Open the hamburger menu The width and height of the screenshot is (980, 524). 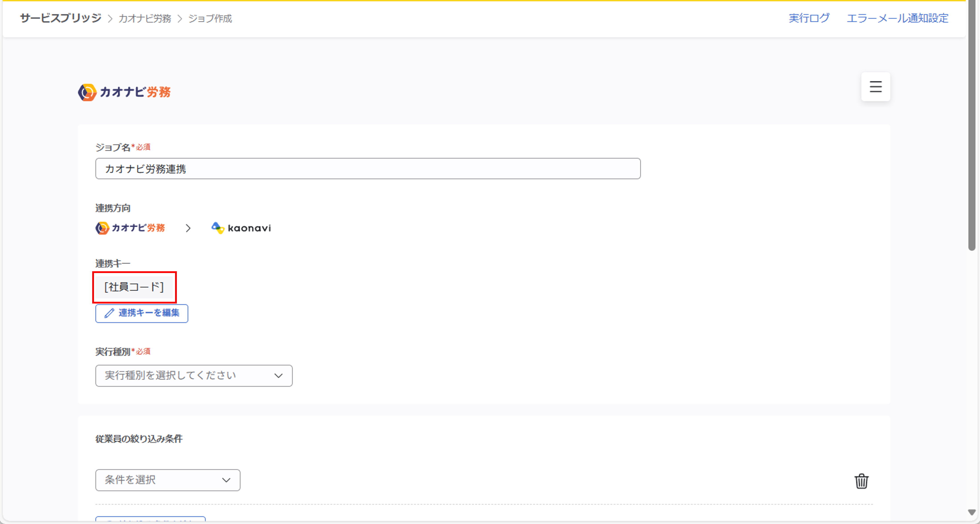pos(875,87)
